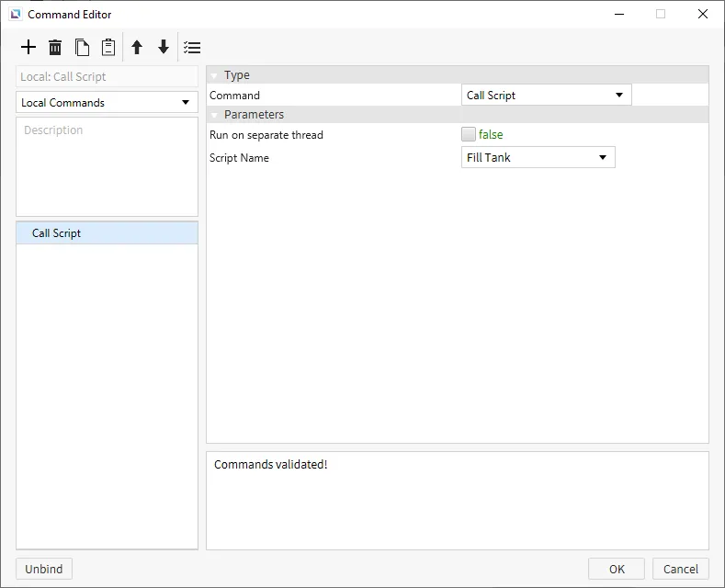The height and width of the screenshot is (588, 725).
Task: Open the Fill Tank script name dropdown
Action: 538,158
